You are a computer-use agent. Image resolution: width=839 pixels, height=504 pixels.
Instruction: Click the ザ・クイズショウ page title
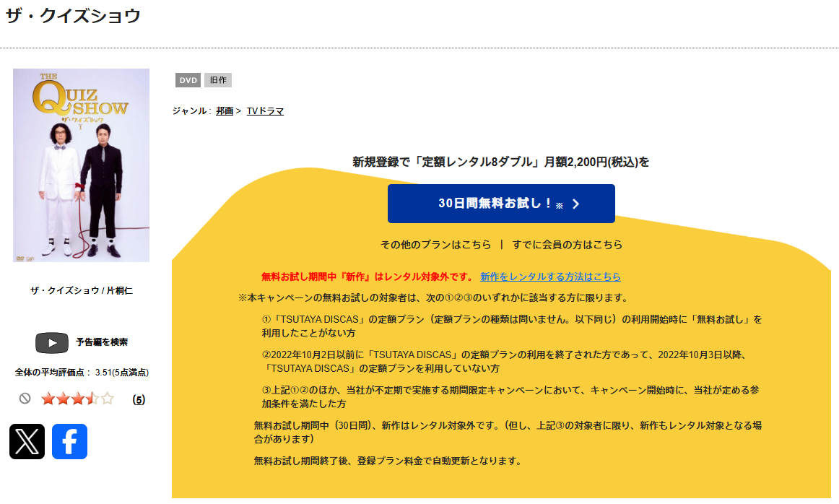[73, 15]
